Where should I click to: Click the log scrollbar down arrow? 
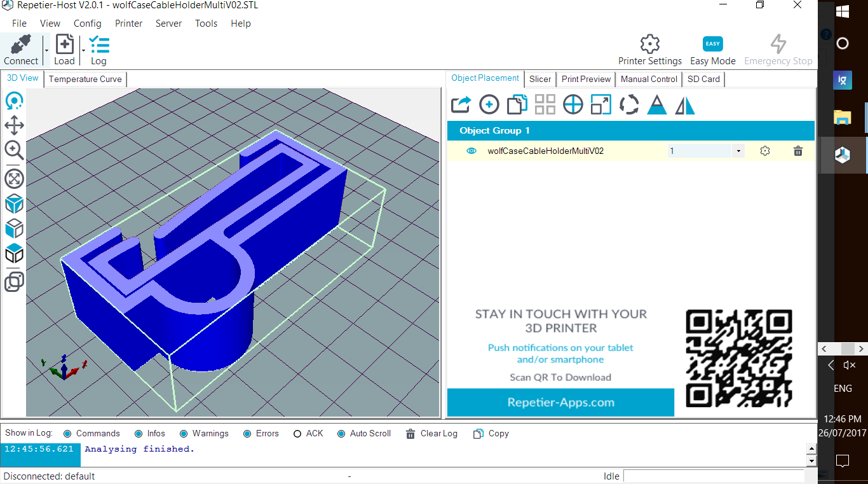point(811,461)
